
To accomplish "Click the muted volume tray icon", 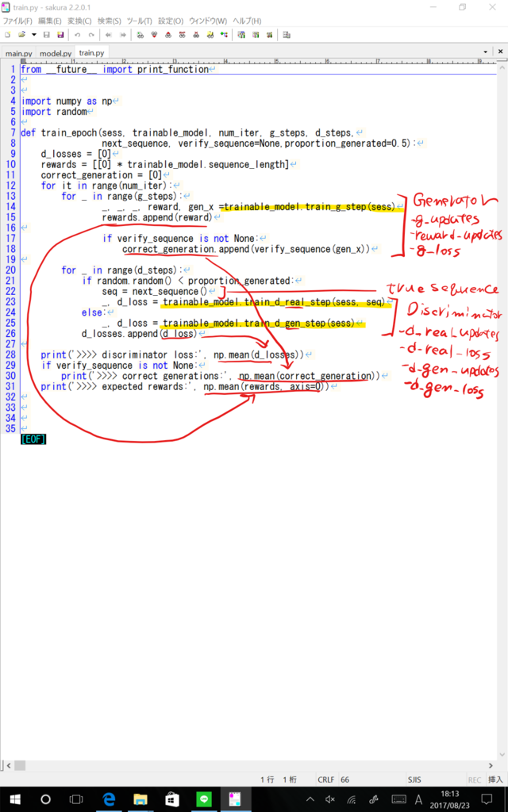I will 330,799.
